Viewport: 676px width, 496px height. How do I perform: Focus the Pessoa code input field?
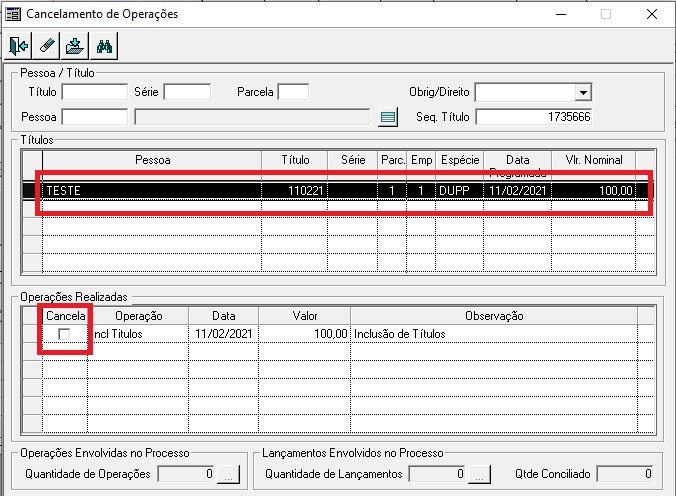point(95,117)
